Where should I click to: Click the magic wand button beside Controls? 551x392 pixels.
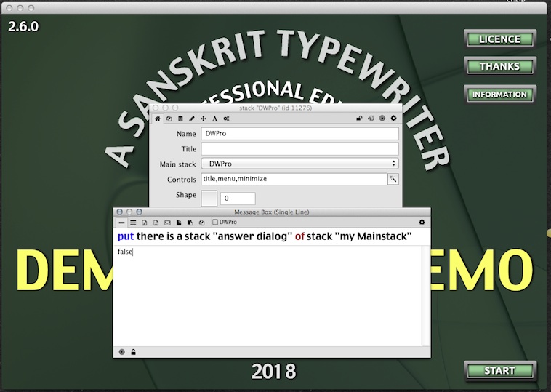pyautogui.click(x=393, y=179)
